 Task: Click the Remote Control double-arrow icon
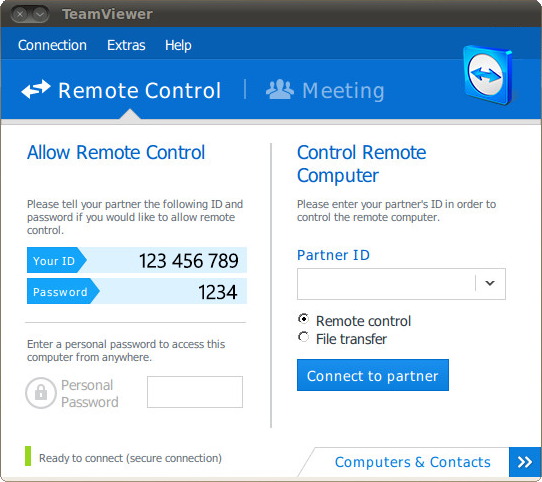pos(36,89)
